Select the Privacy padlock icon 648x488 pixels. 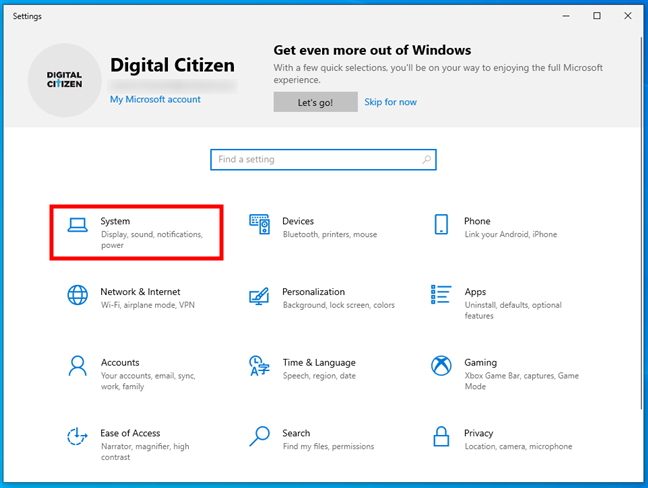click(441, 437)
